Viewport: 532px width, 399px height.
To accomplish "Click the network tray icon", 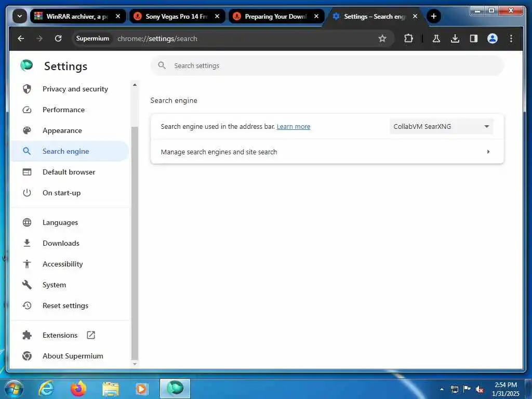I will point(454,389).
